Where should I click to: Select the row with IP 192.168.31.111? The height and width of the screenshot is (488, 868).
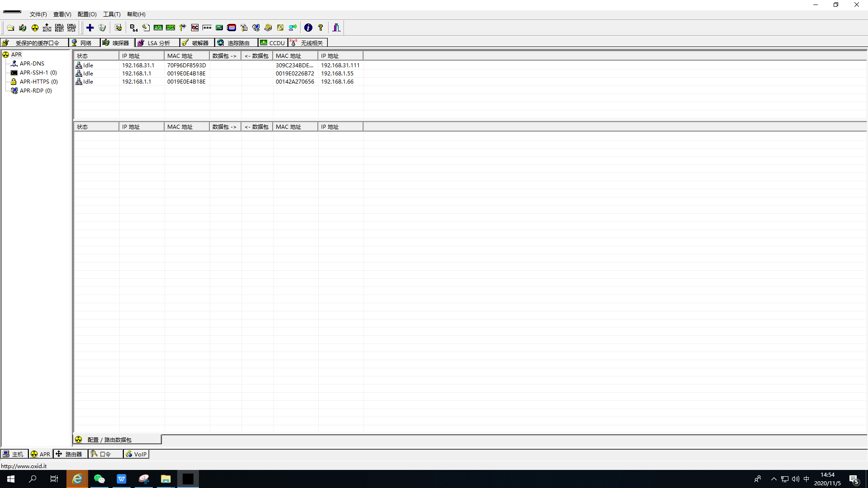(340, 66)
